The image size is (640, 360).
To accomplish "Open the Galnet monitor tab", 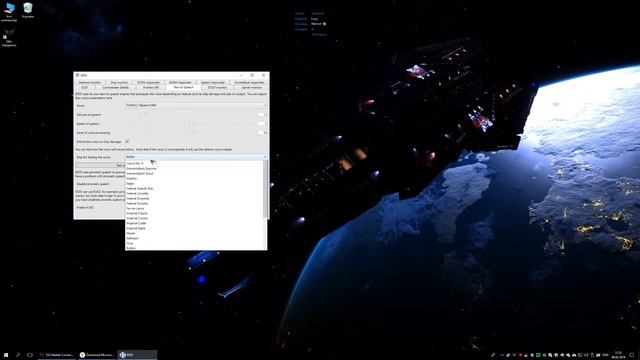I will coord(251,87).
